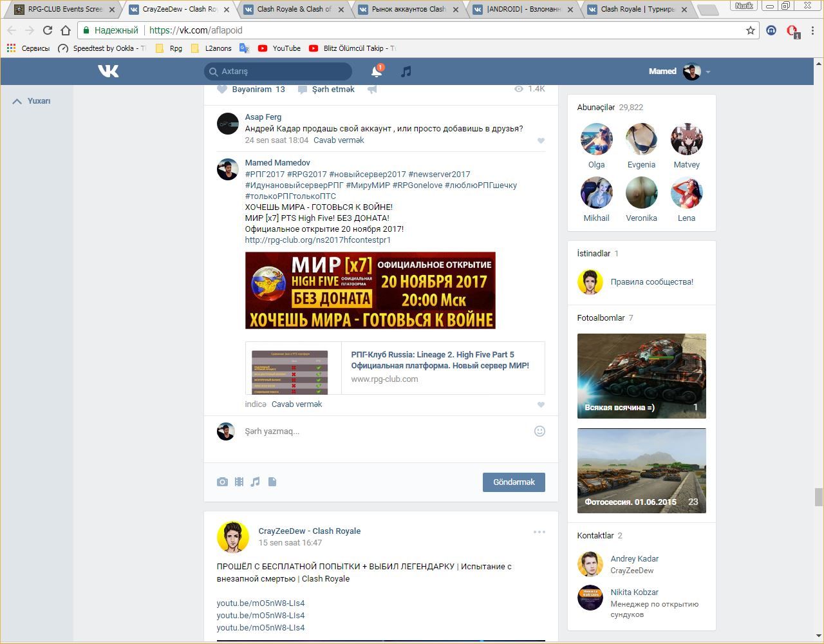
Task: Open the first youtu.be/mO5nW8-LIs4 link
Action: pos(261,603)
